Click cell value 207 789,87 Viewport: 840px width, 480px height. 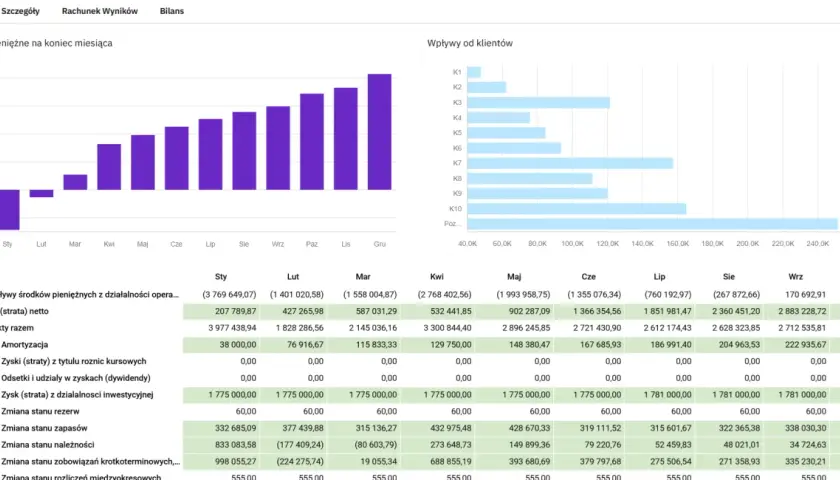point(236,311)
